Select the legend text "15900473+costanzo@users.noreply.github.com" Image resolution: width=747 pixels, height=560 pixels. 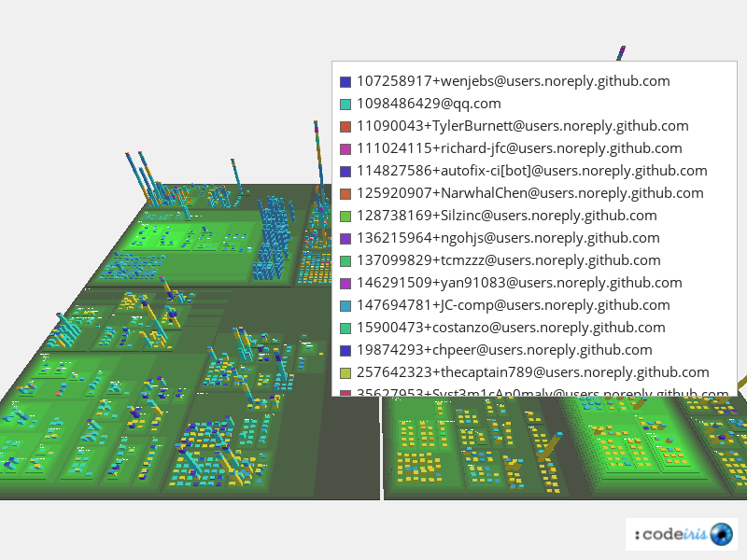coord(511,328)
